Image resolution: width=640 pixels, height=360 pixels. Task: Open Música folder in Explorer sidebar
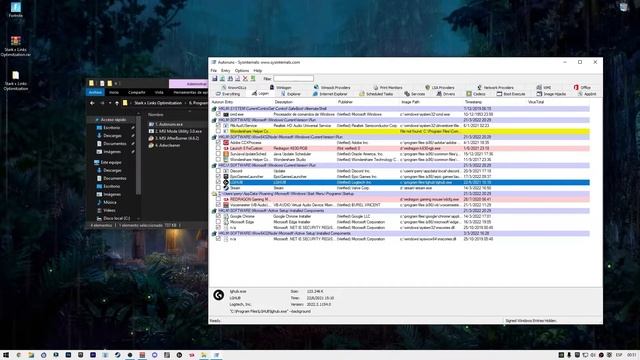coord(107,202)
